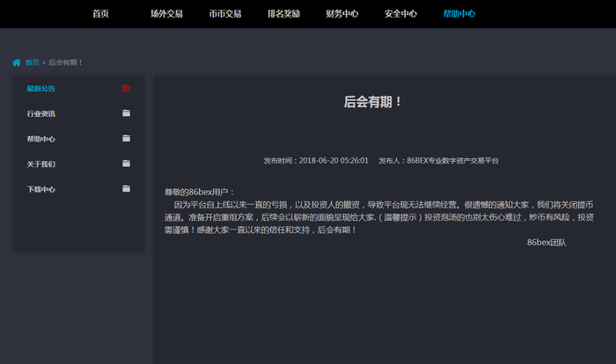This screenshot has height=364, width=616.
Task: Go to 场外交易 in top navigation
Action: [x=166, y=14]
